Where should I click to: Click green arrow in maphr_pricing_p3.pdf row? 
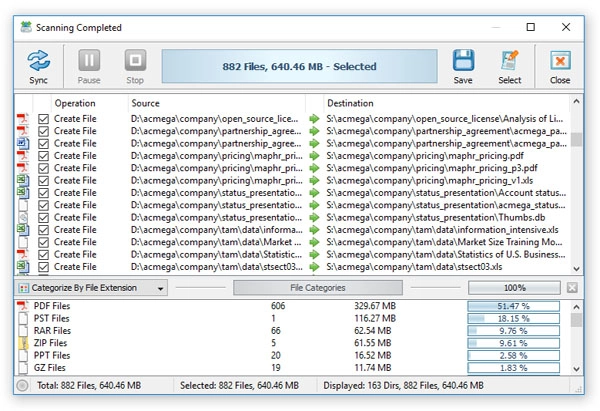[315, 168]
